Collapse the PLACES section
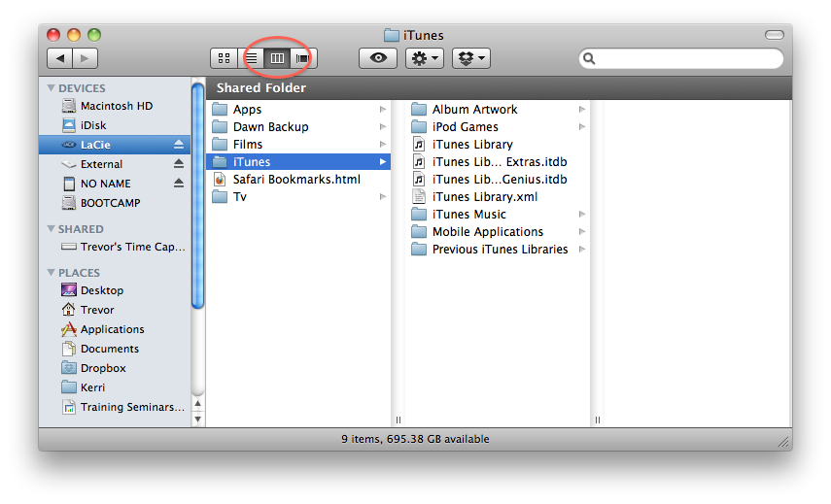Screen dimensions: 831x504 coord(52,272)
